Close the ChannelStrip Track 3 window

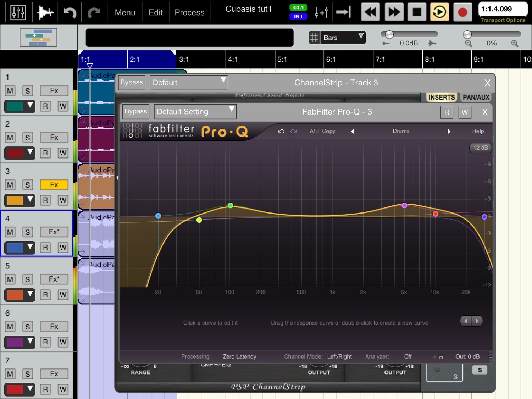coord(487,83)
